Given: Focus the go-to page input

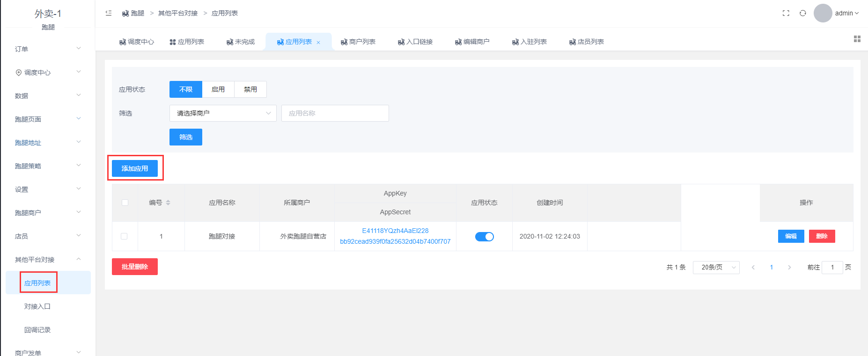Looking at the screenshot, I should pyautogui.click(x=832, y=268).
